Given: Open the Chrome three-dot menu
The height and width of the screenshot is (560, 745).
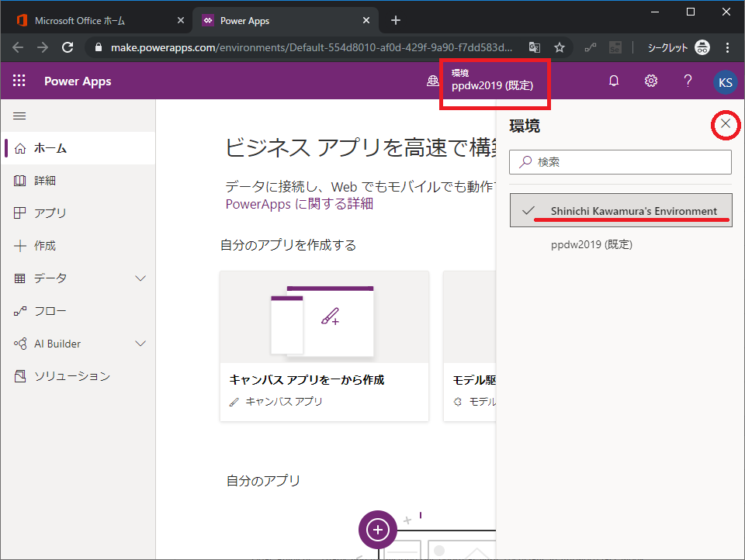Looking at the screenshot, I should (727, 47).
